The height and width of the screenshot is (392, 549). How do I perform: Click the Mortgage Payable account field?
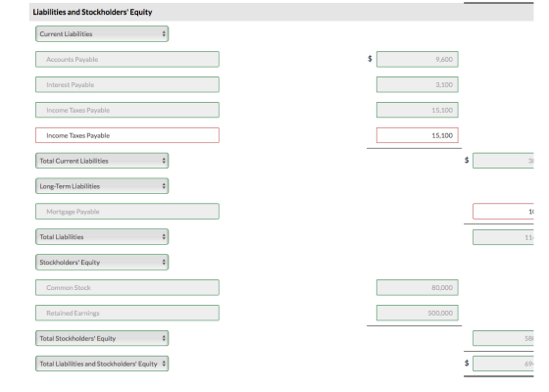[127, 212]
